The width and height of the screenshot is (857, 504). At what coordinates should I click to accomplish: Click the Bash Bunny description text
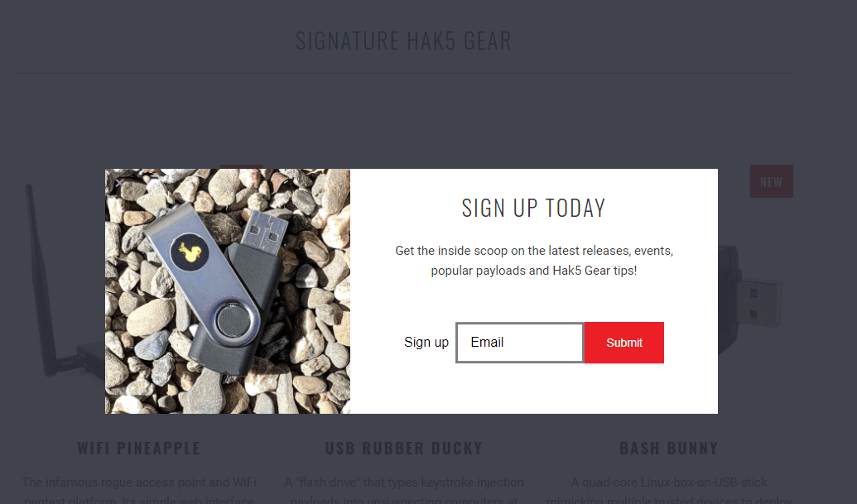pos(668,491)
